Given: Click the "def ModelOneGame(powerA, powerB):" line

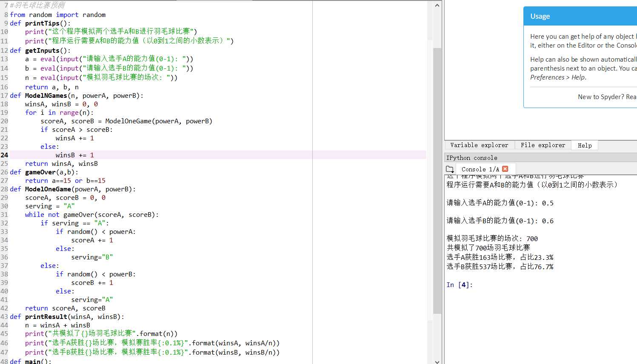Looking at the screenshot, I should tap(73, 189).
